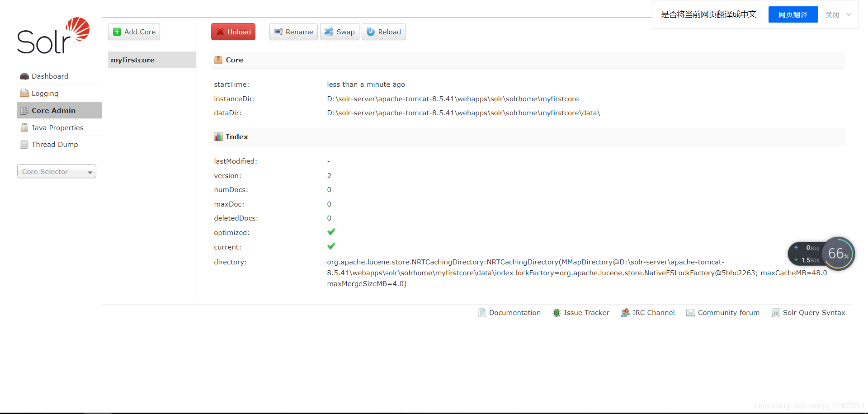
Task: Click the Core section header
Action: (x=528, y=60)
